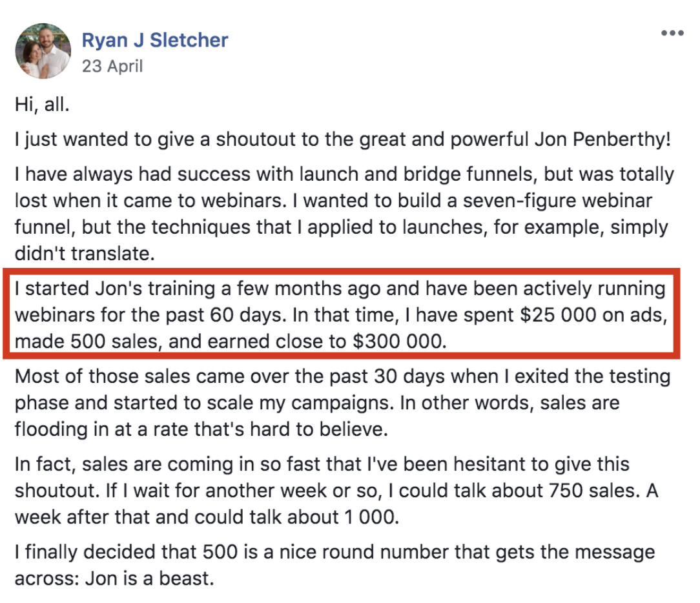
Task: Click the paragraph about launch and bridge funnels
Action: (x=344, y=214)
